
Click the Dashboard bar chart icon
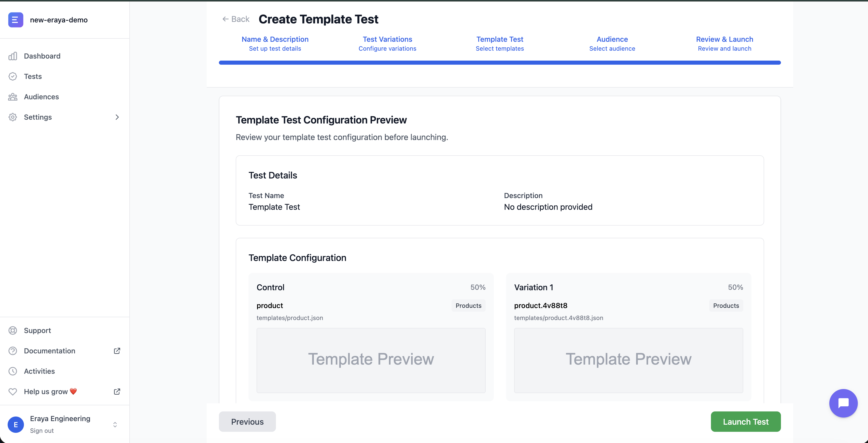pyautogui.click(x=13, y=56)
